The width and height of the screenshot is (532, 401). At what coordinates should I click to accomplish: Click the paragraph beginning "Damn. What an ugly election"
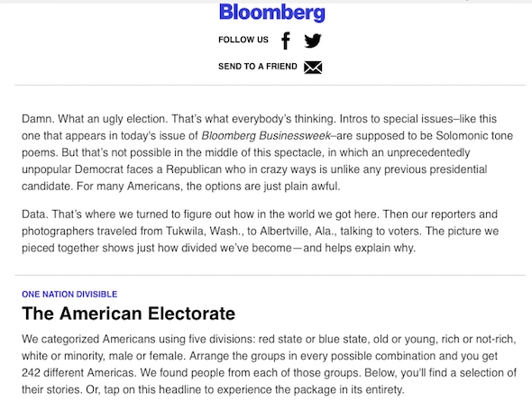(268, 152)
